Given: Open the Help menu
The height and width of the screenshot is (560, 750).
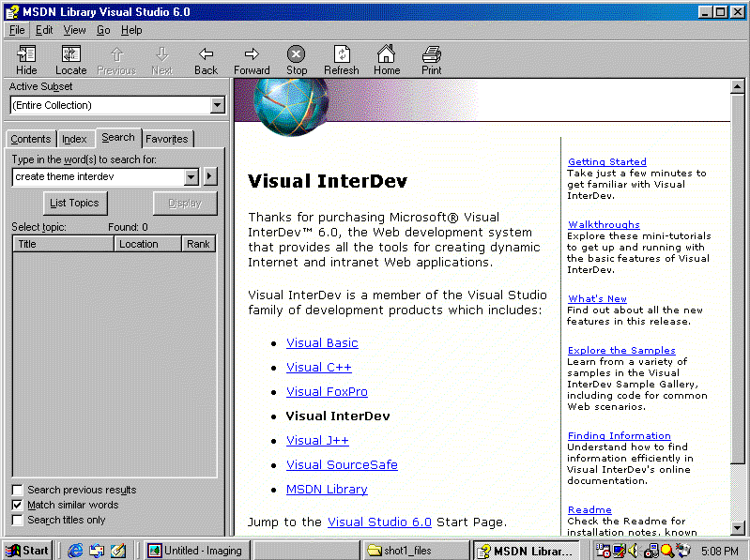Looking at the screenshot, I should point(131,30).
